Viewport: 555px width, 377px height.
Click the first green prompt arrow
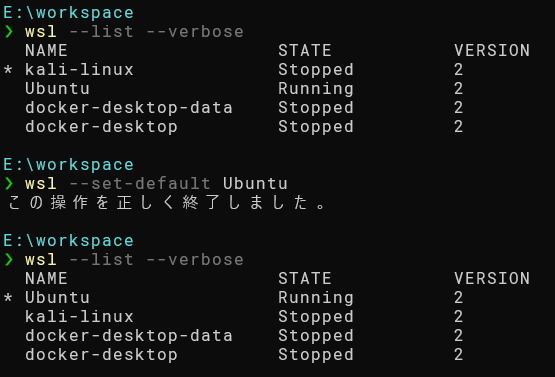click(x=9, y=32)
